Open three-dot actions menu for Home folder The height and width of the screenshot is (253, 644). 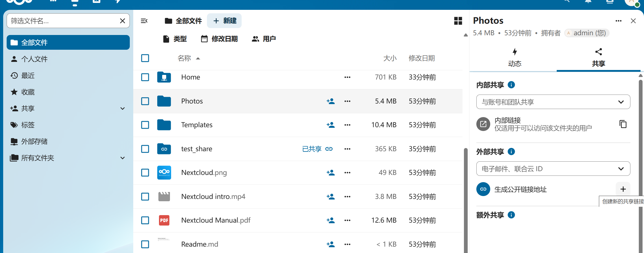click(x=347, y=77)
